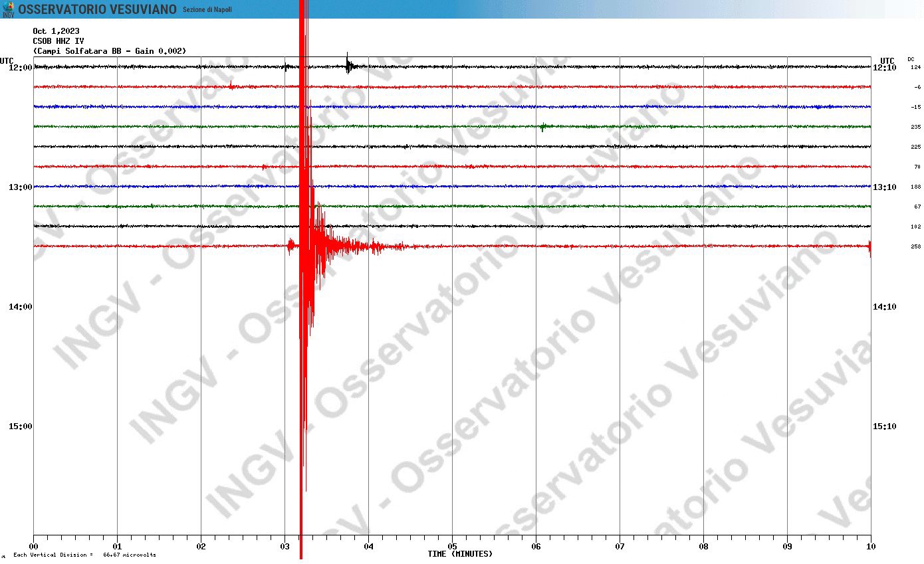Click the 07 minute axis label
The image size is (924, 564).
tap(620, 547)
